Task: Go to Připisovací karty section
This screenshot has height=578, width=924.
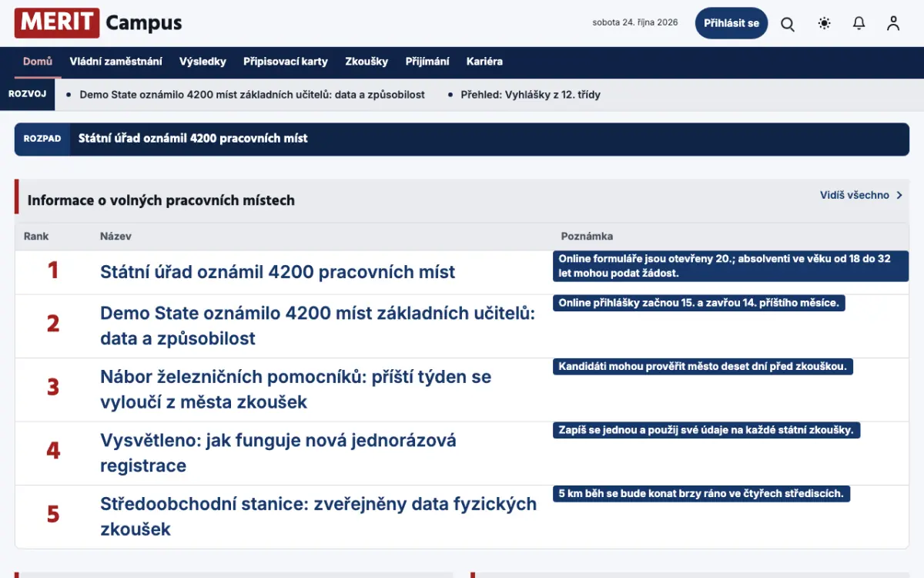Action: pyautogui.click(x=286, y=62)
